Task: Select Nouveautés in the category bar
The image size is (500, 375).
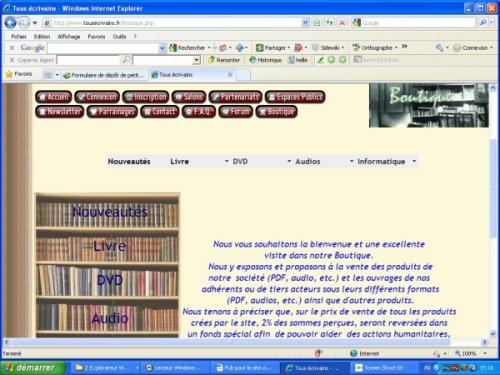Action: (129, 161)
